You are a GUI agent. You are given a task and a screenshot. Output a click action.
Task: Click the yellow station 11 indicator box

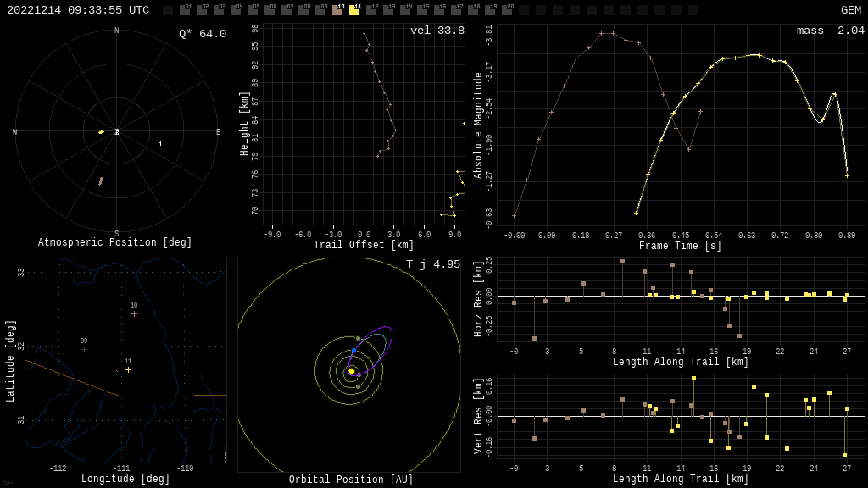(x=354, y=11)
